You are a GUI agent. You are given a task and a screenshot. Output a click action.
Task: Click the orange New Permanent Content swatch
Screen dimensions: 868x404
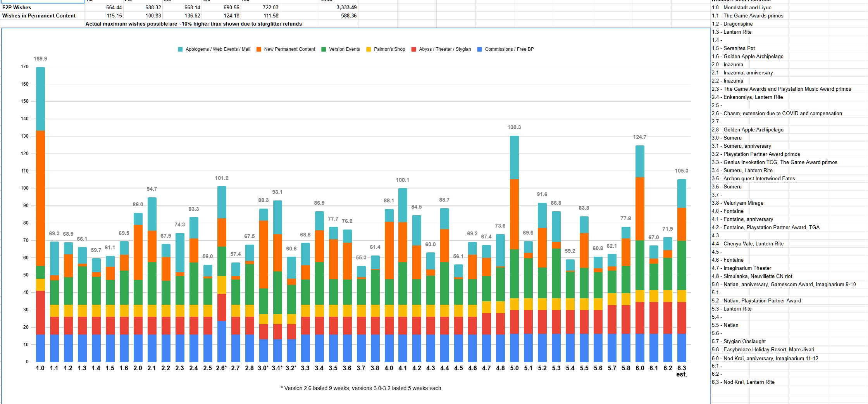pyautogui.click(x=259, y=49)
